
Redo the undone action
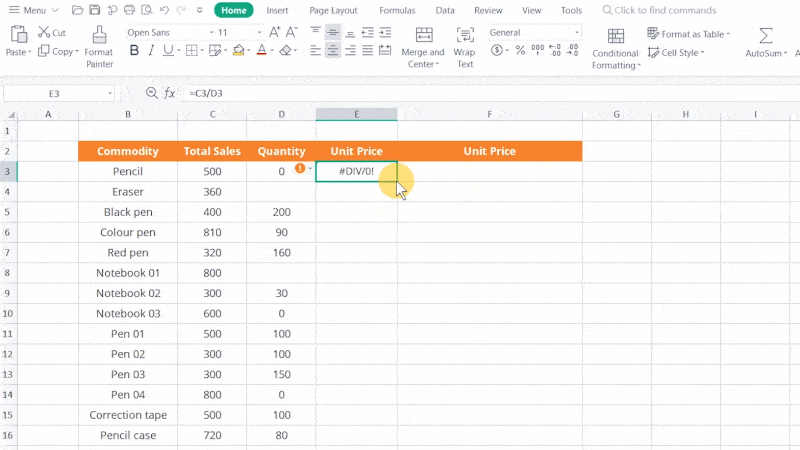coord(181,10)
